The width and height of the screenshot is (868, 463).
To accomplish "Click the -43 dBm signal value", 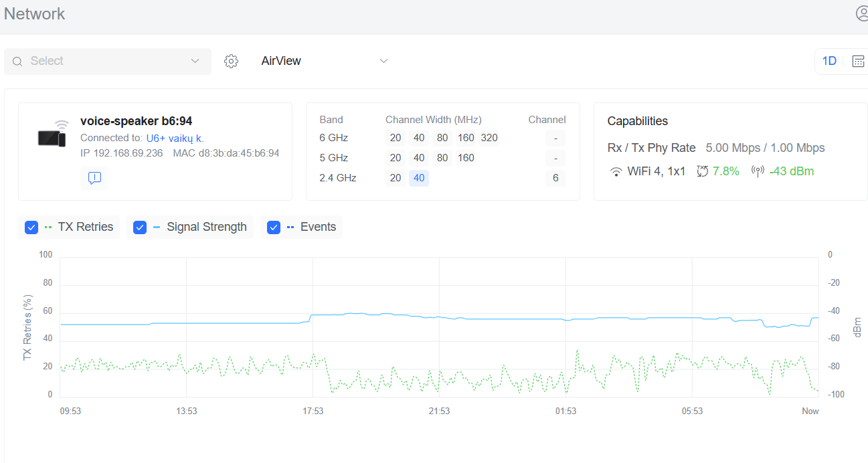I will coord(792,171).
